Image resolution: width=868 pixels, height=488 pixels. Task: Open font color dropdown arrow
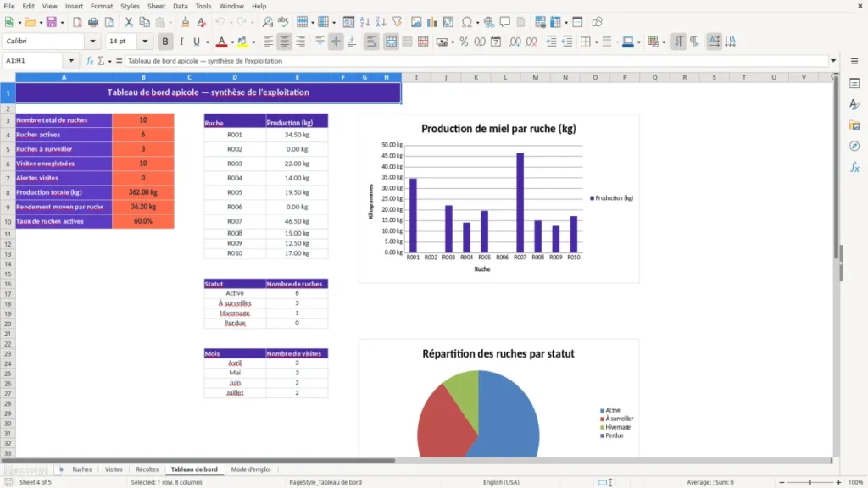pyautogui.click(x=232, y=42)
